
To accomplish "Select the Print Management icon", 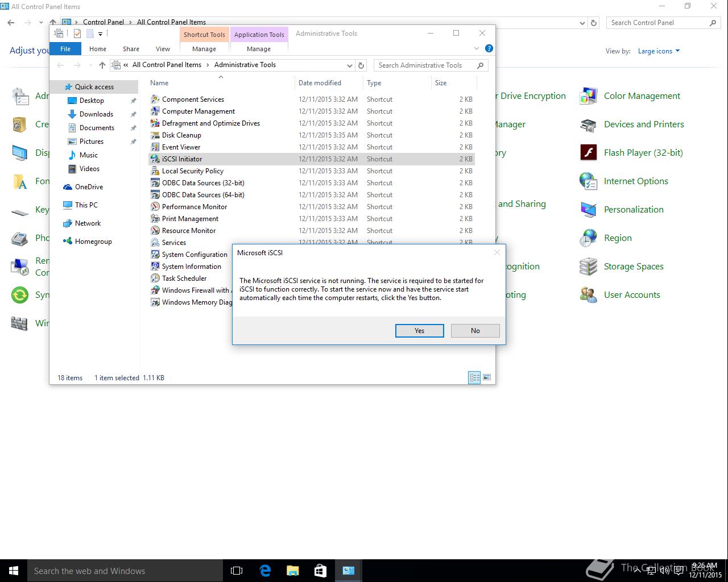I will (x=155, y=219).
